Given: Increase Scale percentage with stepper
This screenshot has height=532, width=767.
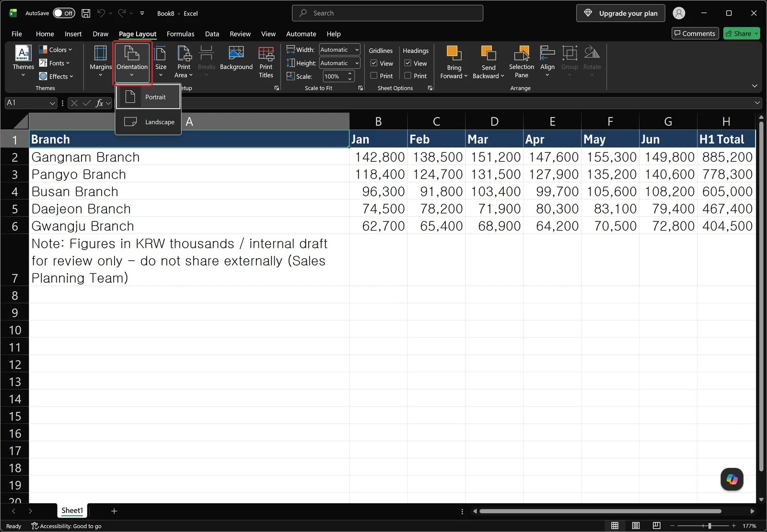Looking at the screenshot, I should coord(350,74).
